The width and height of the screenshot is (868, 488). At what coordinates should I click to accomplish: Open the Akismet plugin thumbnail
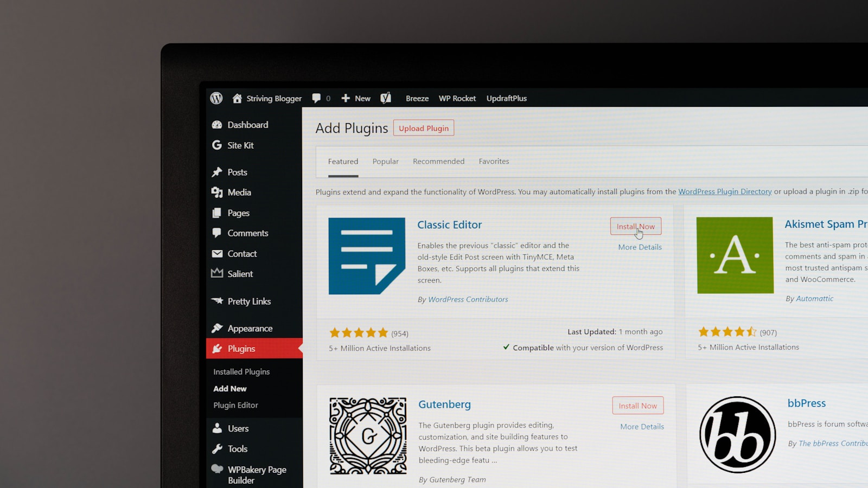[735, 255]
